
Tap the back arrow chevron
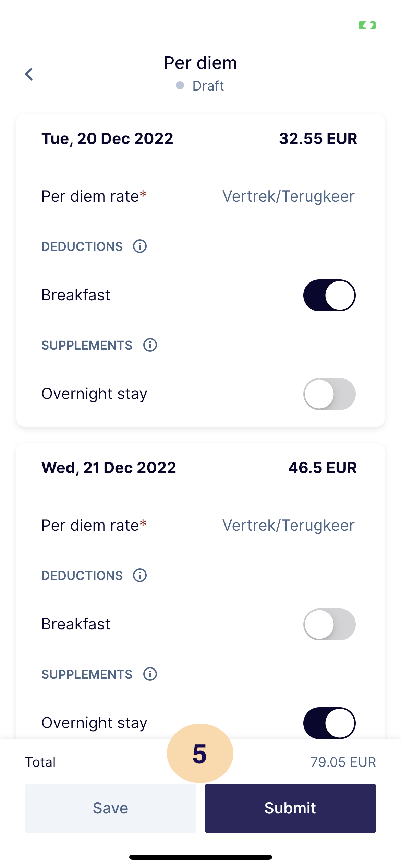point(29,74)
